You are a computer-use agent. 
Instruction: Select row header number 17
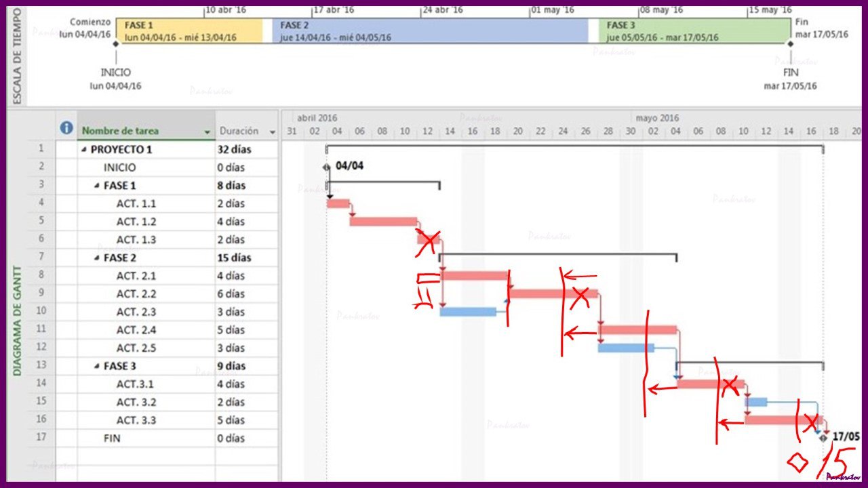pyautogui.click(x=41, y=439)
